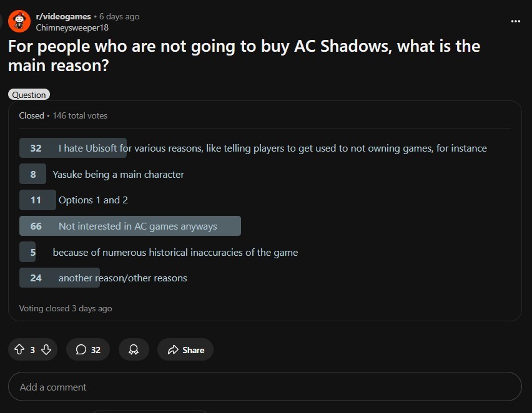Select 'Yasuke being a main character' option
Screen dimensions: 532x413
(118, 175)
